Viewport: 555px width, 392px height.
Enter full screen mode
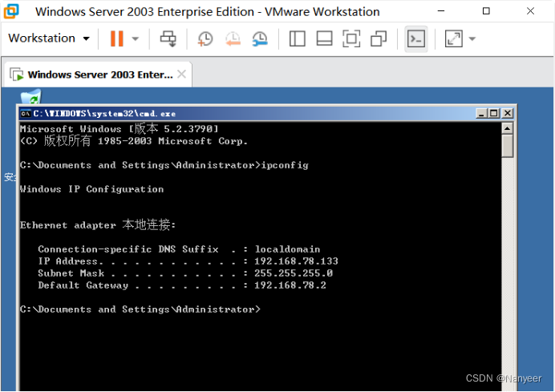[x=351, y=38]
